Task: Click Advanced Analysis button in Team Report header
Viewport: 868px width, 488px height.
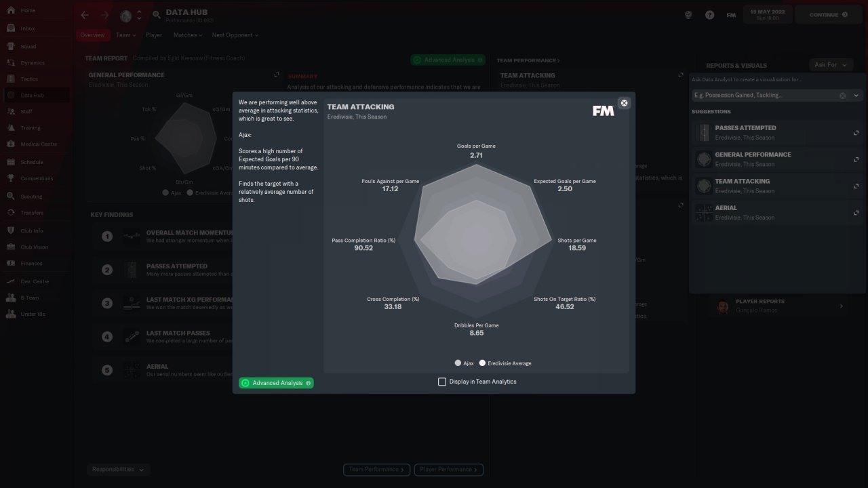Action: pyautogui.click(x=448, y=60)
